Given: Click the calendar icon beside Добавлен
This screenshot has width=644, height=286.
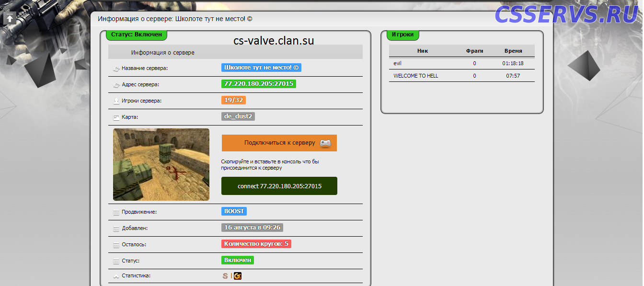Looking at the screenshot, I should [x=116, y=229].
